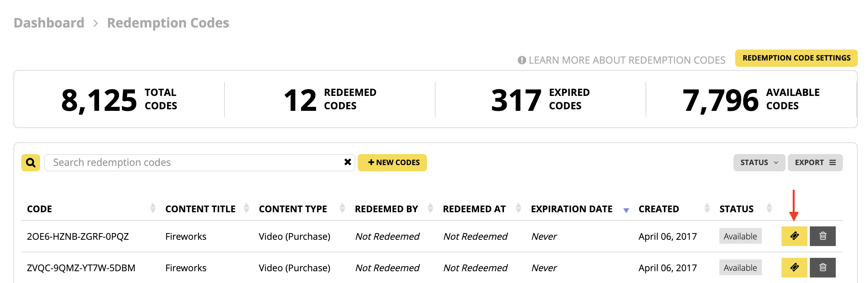This screenshot has height=283, width=868.
Task: Navigate to Dashboard via breadcrumb
Action: click(x=49, y=22)
